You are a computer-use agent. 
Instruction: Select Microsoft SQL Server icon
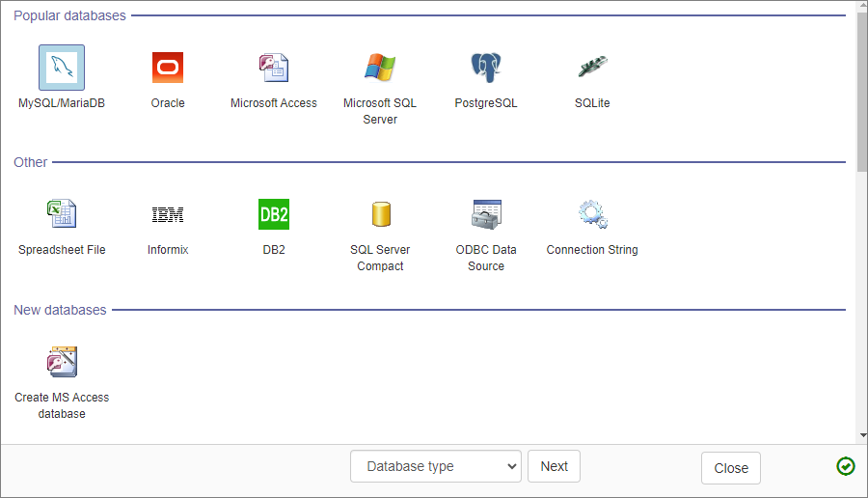[380, 68]
